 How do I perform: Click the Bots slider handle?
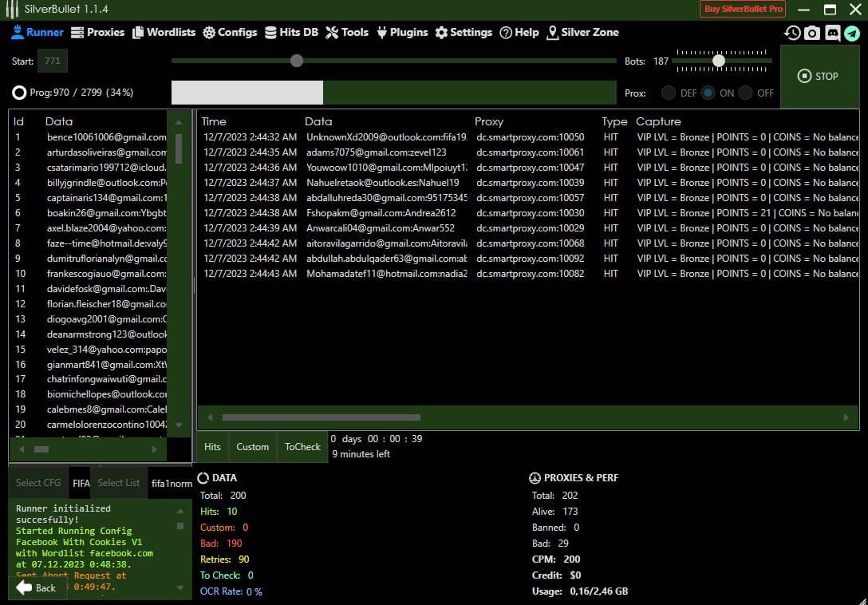point(719,61)
